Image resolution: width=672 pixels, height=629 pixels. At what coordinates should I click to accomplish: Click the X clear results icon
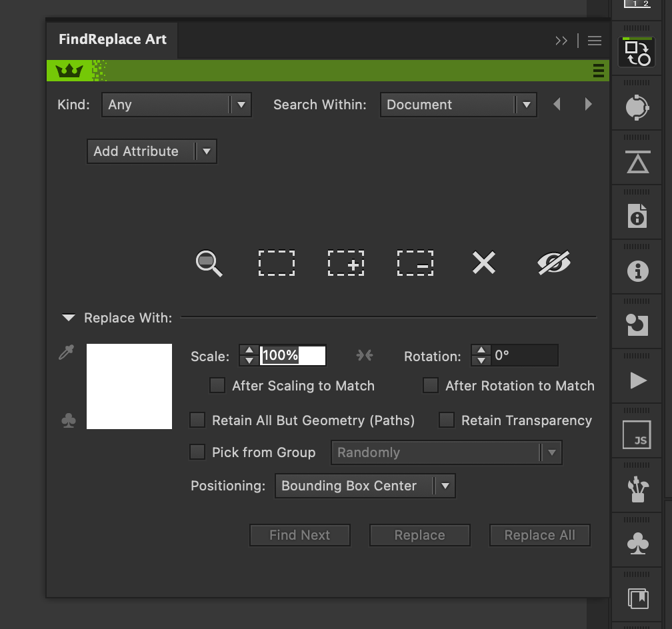point(484,263)
